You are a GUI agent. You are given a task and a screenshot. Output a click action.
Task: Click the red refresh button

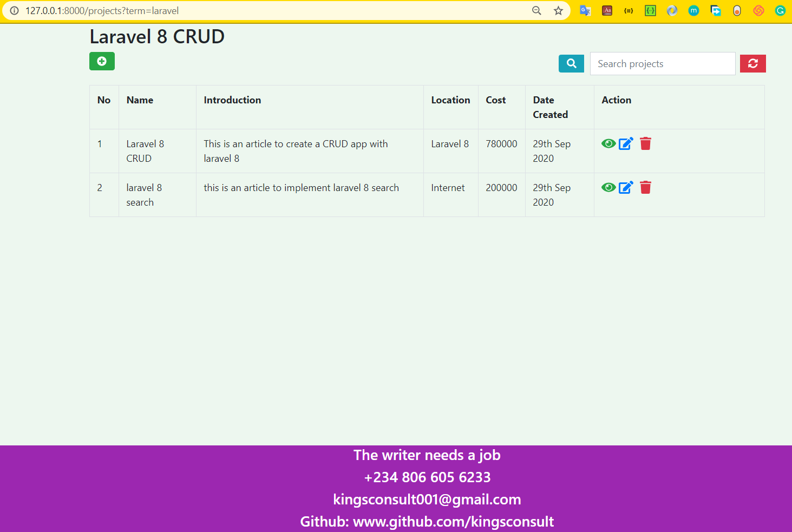pyautogui.click(x=752, y=63)
